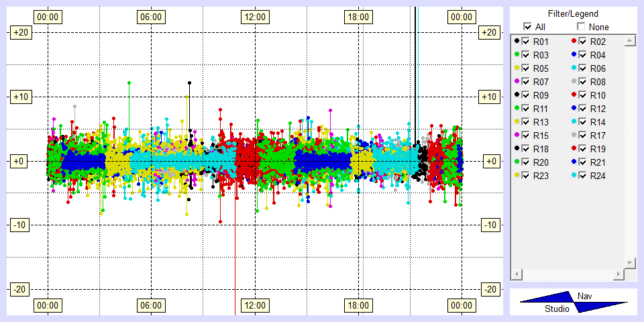
Task: Click the top 18:00 time axis label
Action: [358, 17]
